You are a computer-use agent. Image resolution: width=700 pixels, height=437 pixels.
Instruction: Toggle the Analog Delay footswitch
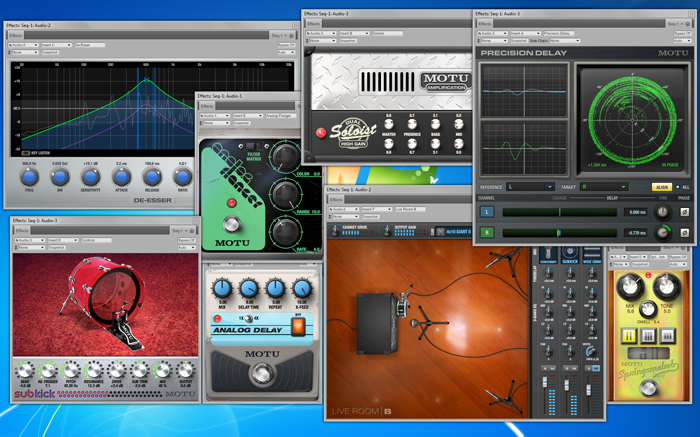[x=262, y=373]
